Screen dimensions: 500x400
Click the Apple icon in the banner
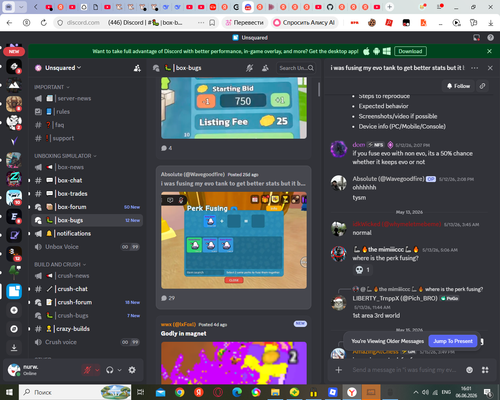(366, 51)
